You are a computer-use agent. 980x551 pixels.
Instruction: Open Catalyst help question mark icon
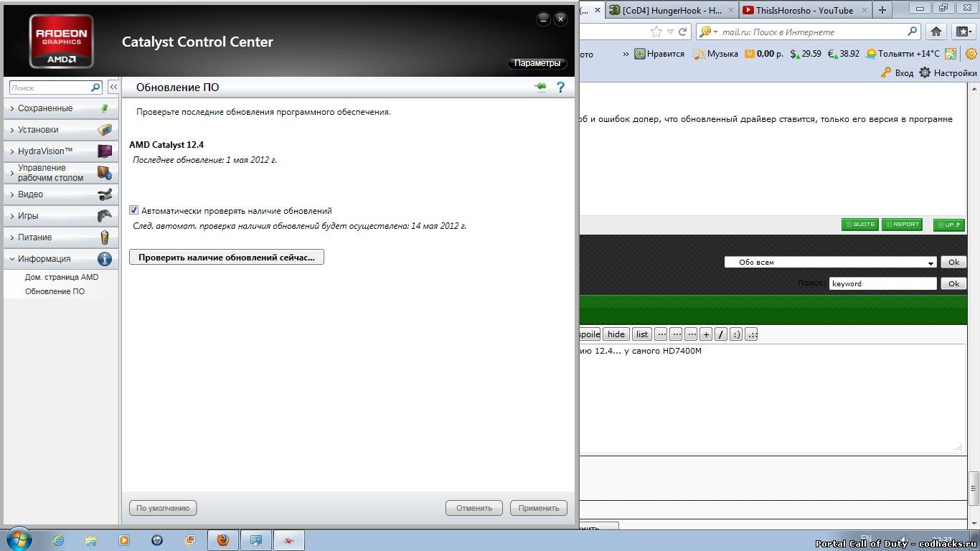pos(561,87)
